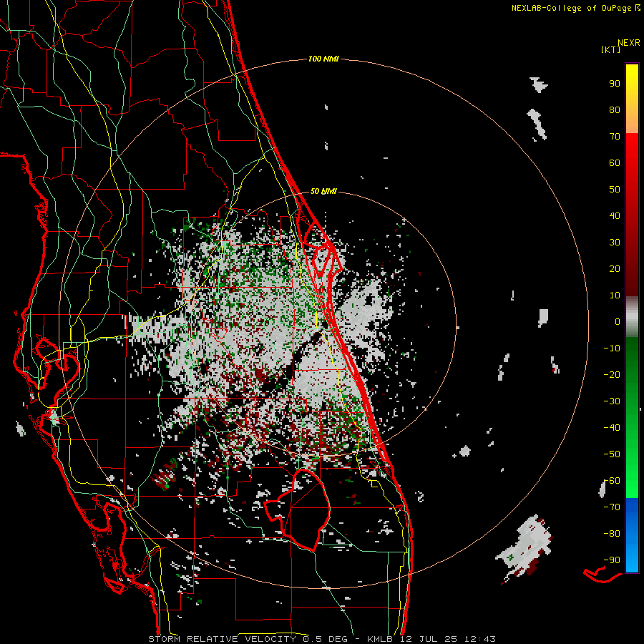
Task: Click the -40 value on velocity scale
Action: (x=612, y=428)
